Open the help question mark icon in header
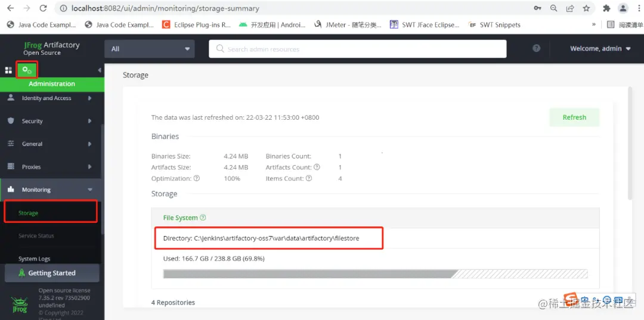Screen dimensions: 644x320 point(537,48)
